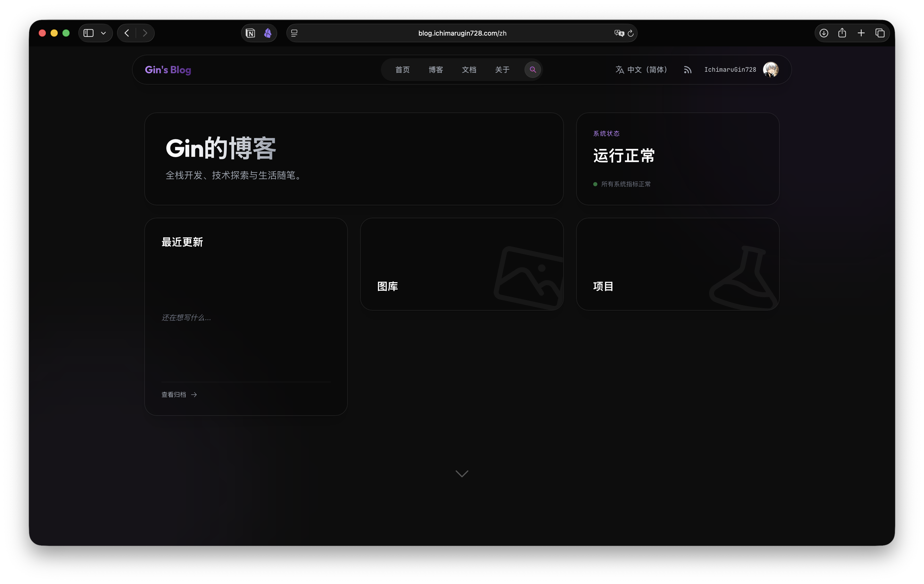The height and width of the screenshot is (584, 924).
Task: Click the flask icon in 项目 card
Action: click(744, 278)
